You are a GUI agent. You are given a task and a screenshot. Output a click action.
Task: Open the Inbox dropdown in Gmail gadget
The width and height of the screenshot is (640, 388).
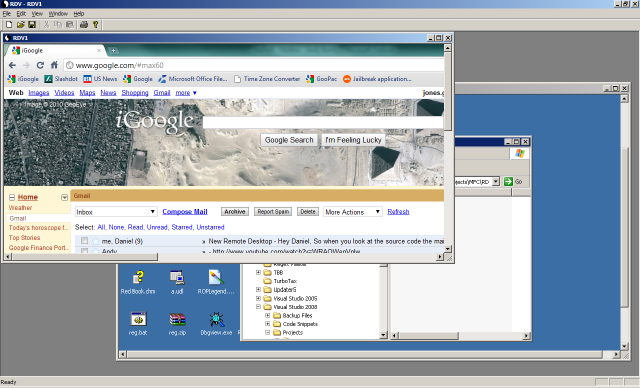116,212
